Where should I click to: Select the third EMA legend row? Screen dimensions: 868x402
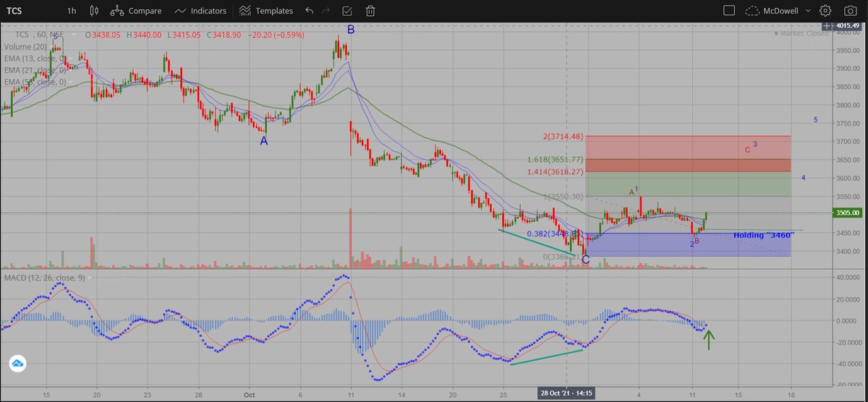pos(36,82)
